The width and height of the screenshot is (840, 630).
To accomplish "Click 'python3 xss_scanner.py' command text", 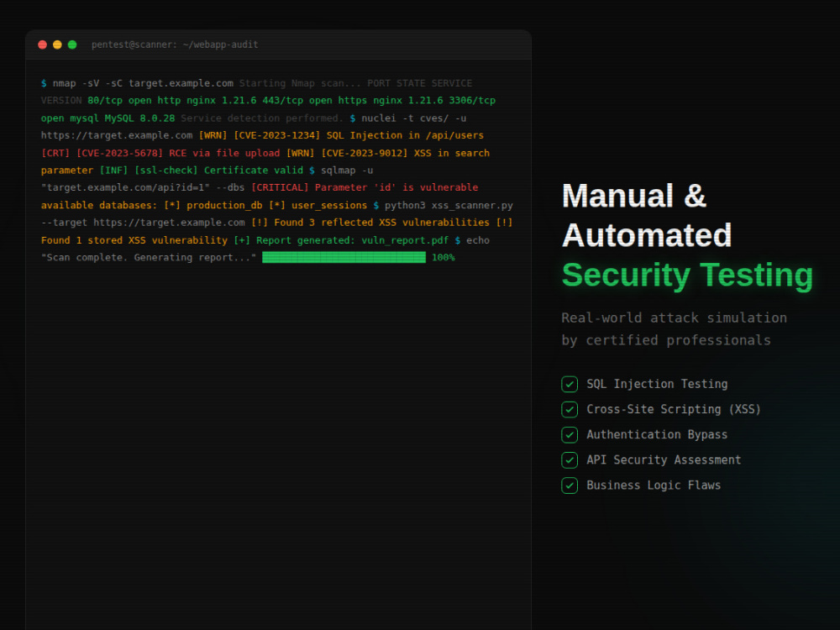I will [449, 205].
